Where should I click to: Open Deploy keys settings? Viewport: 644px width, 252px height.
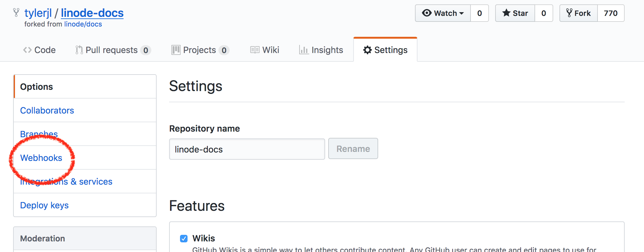pyautogui.click(x=44, y=205)
